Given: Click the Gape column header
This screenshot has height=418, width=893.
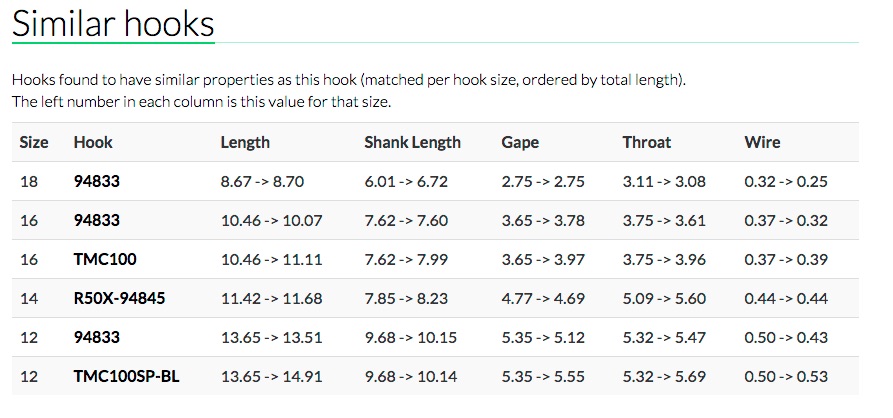Looking at the screenshot, I should pyautogui.click(x=520, y=142).
